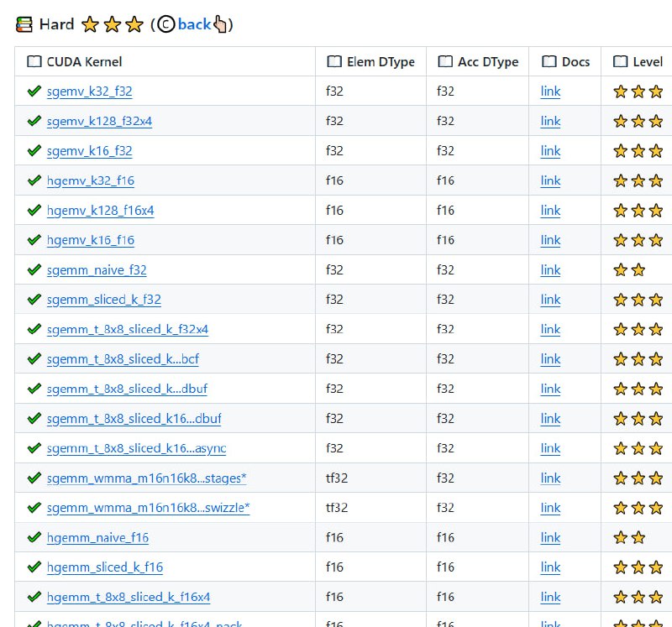Click the two-star level rating for sgemm_naive_f32

pos(629,269)
